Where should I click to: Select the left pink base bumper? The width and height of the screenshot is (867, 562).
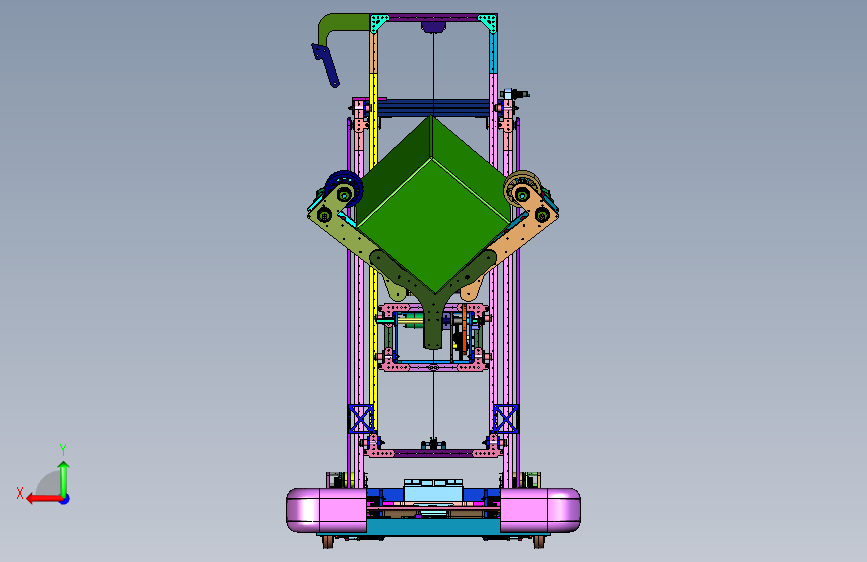326,510
